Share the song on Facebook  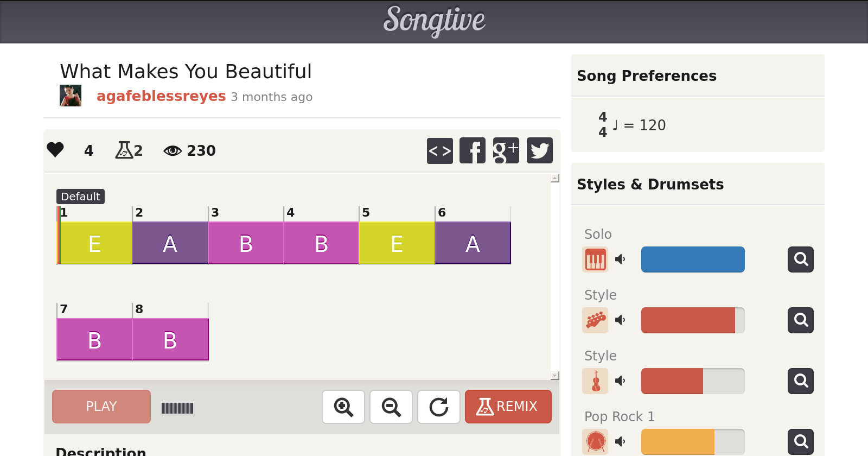coord(473,150)
